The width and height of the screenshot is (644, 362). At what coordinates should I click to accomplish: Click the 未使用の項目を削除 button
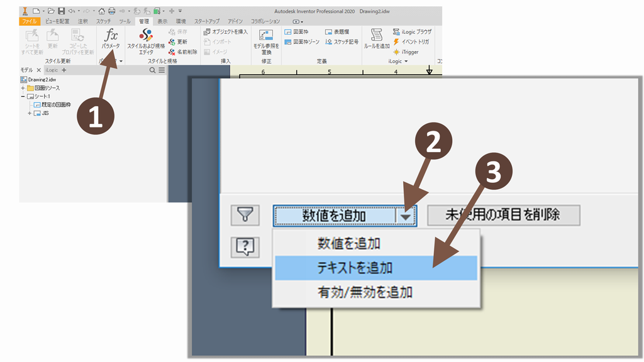coord(503,215)
